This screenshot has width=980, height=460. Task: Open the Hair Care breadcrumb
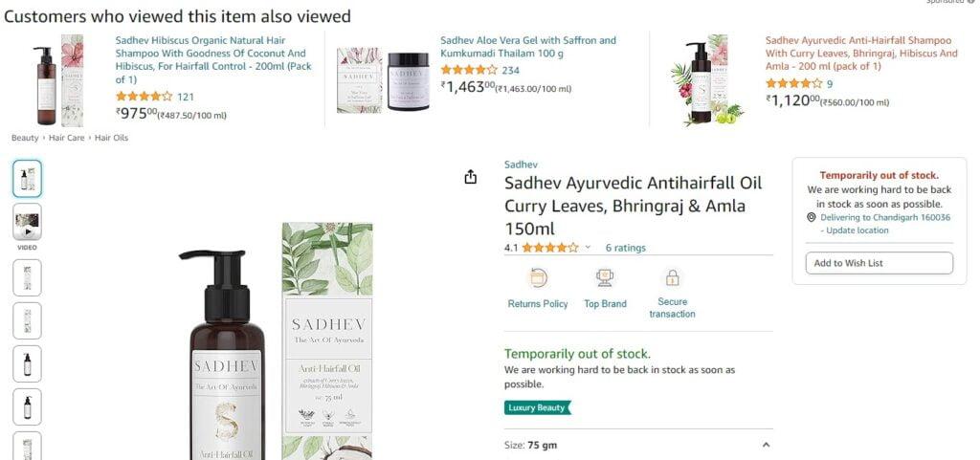coord(66,138)
